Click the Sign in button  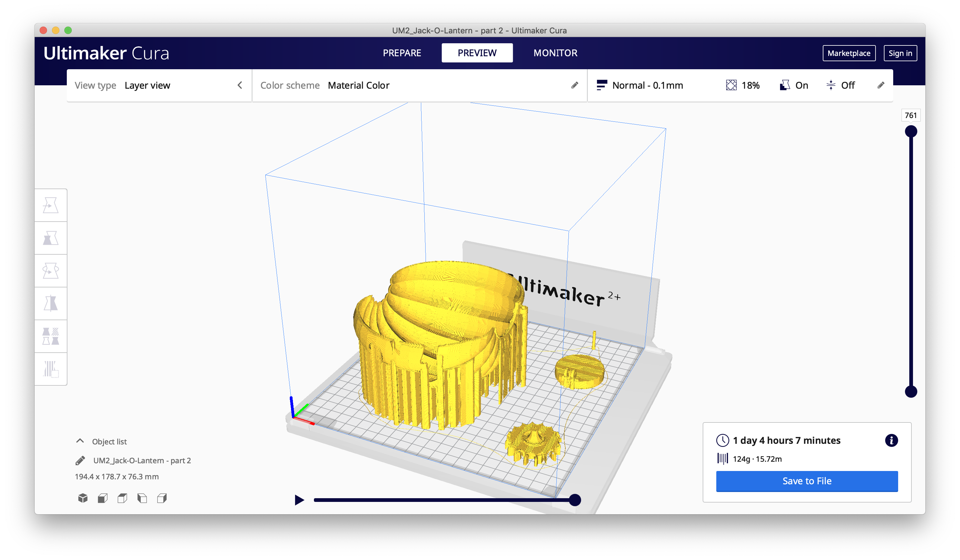coord(900,53)
